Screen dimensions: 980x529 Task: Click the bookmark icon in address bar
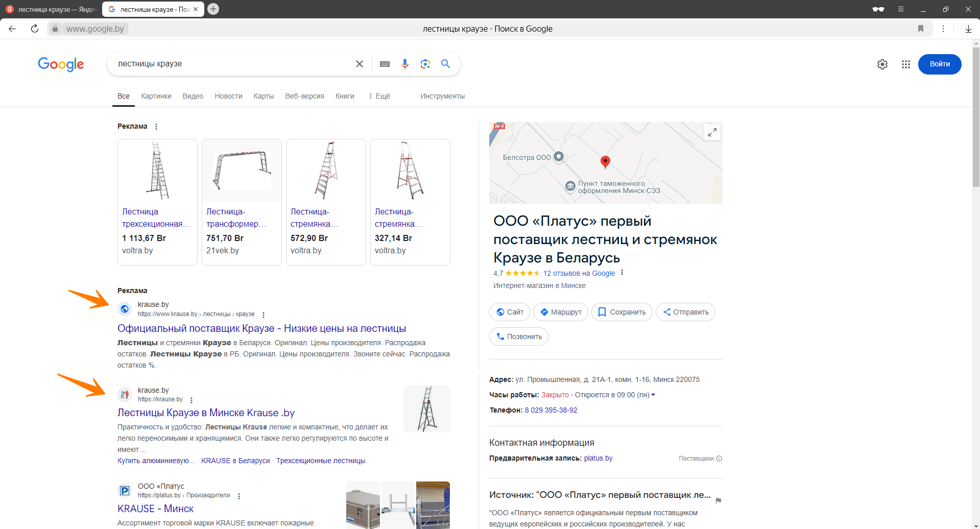pyautogui.click(x=921, y=29)
